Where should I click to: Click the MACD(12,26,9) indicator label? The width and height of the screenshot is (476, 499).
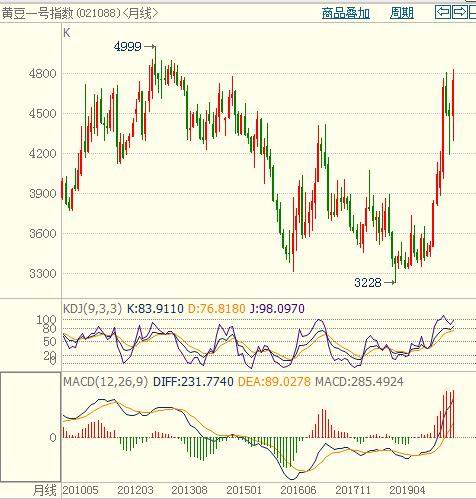click(105, 382)
